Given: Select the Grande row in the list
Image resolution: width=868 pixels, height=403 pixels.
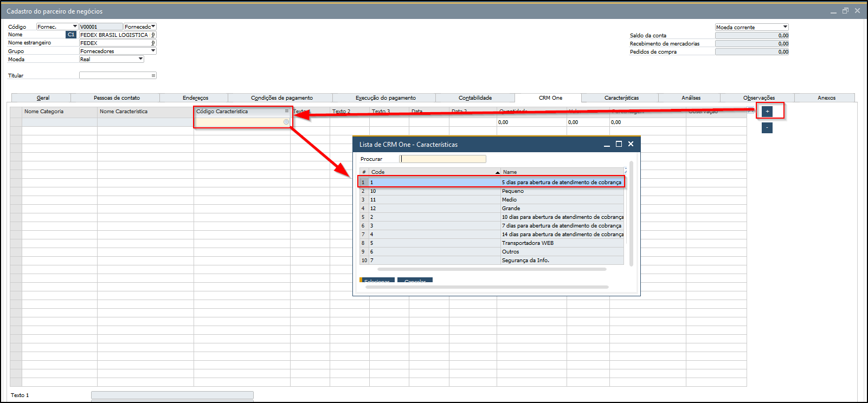Looking at the screenshot, I should coord(492,208).
